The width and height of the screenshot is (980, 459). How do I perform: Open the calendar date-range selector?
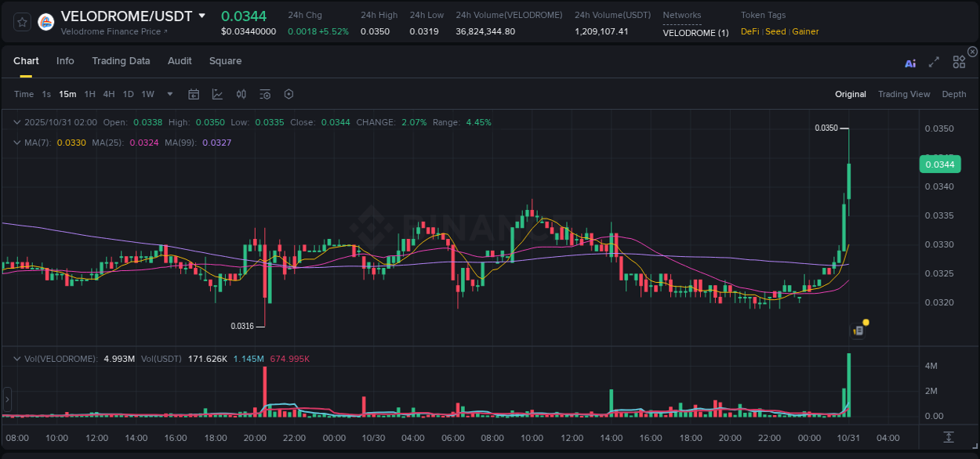click(194, 94)
